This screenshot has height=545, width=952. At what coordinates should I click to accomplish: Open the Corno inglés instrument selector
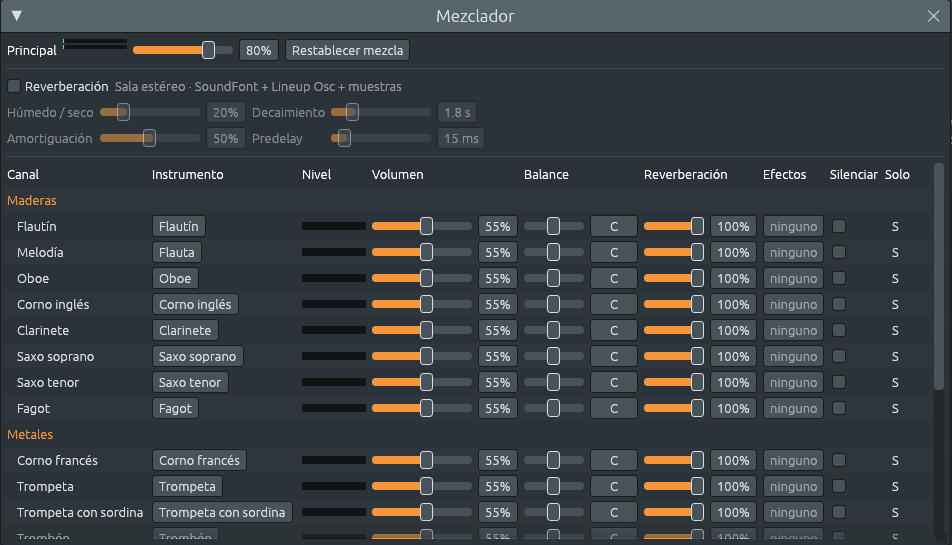pos(195,305)
